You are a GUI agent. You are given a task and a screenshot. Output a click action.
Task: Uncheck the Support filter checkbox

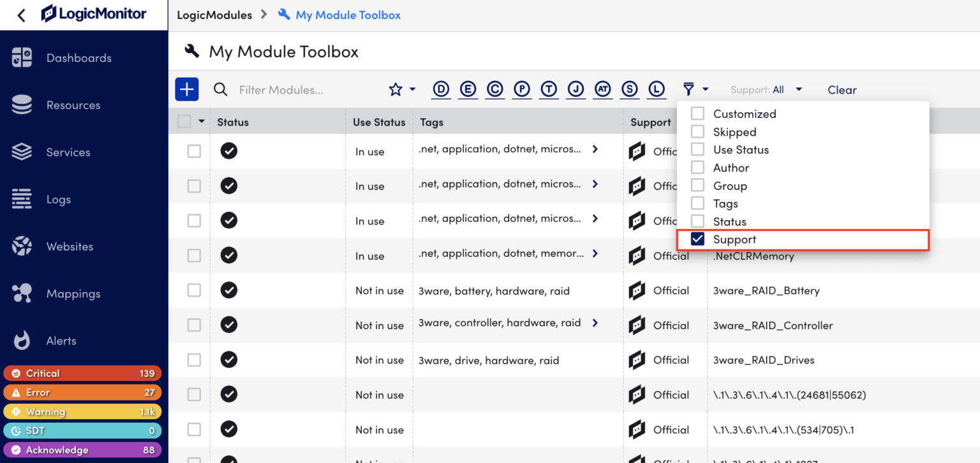point(698,239)
